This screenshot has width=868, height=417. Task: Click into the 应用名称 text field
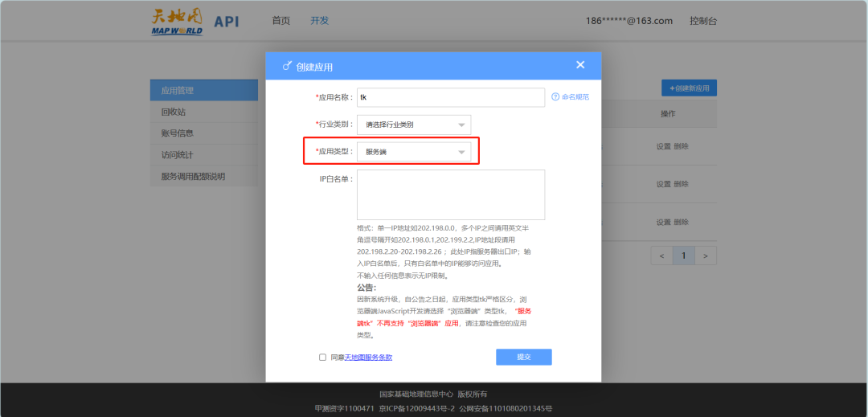pyautogui.click(x=451, y=97)
